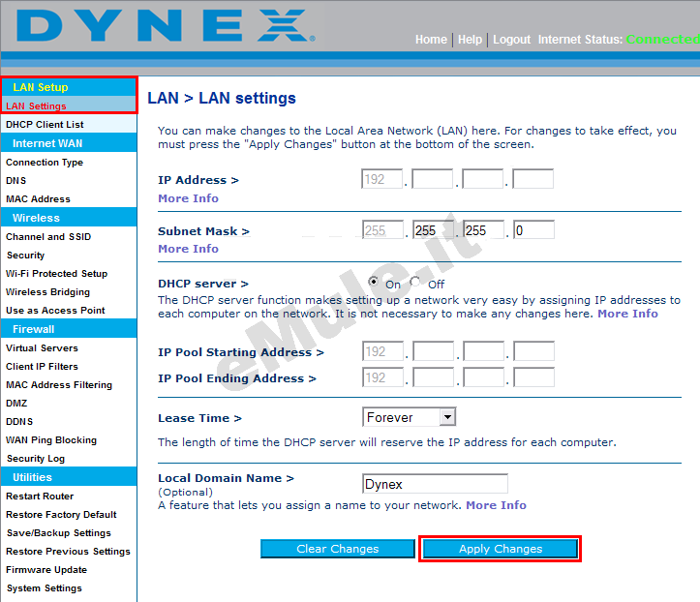The width and height of the screenshot is (700, 602).
Task: Focus third octet of IP Pool Ending Address
Action: coord(483,377)
